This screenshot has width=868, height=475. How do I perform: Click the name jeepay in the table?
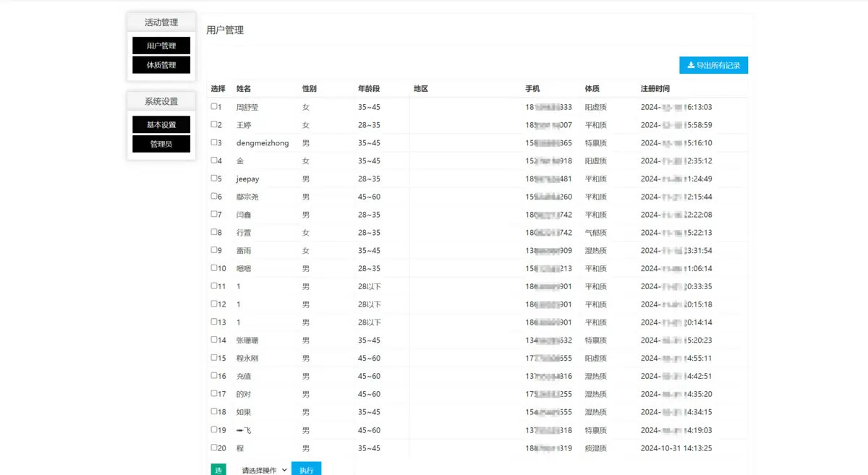247,179
